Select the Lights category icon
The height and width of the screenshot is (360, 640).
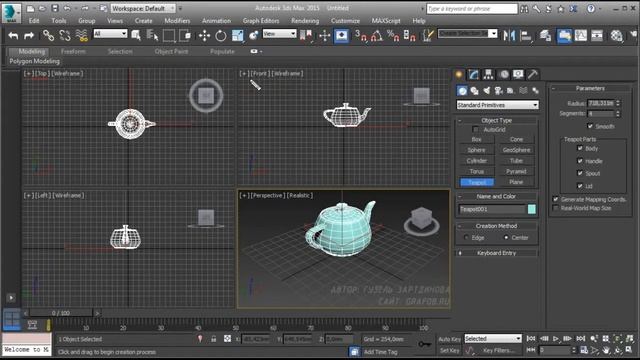(x=487, y=91)
